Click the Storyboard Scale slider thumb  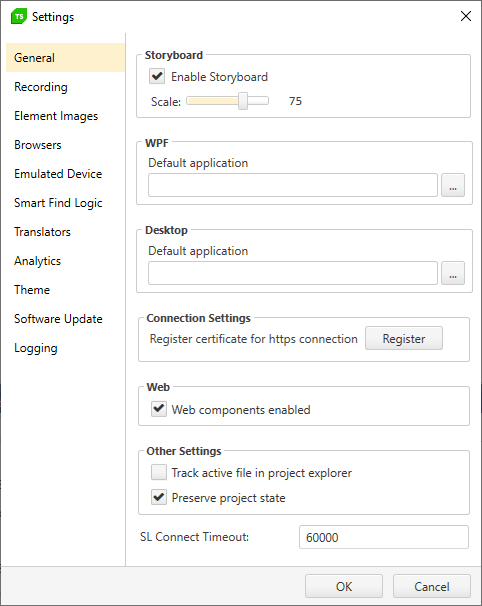click(243, 101)
